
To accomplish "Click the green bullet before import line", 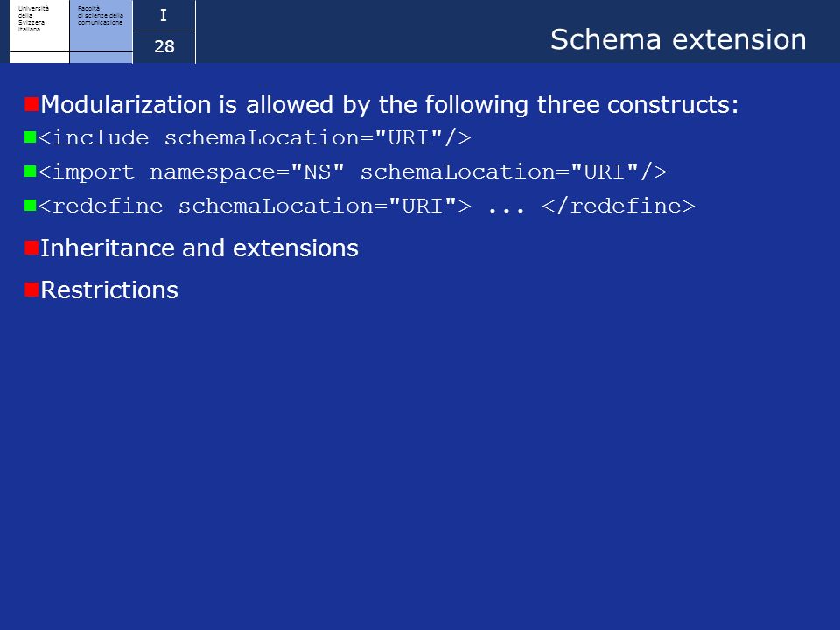I will (x=30, y=171).
